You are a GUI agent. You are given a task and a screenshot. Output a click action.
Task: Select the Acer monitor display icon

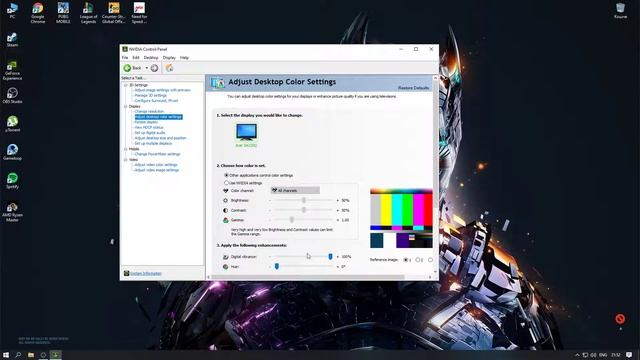pos(247,132)
